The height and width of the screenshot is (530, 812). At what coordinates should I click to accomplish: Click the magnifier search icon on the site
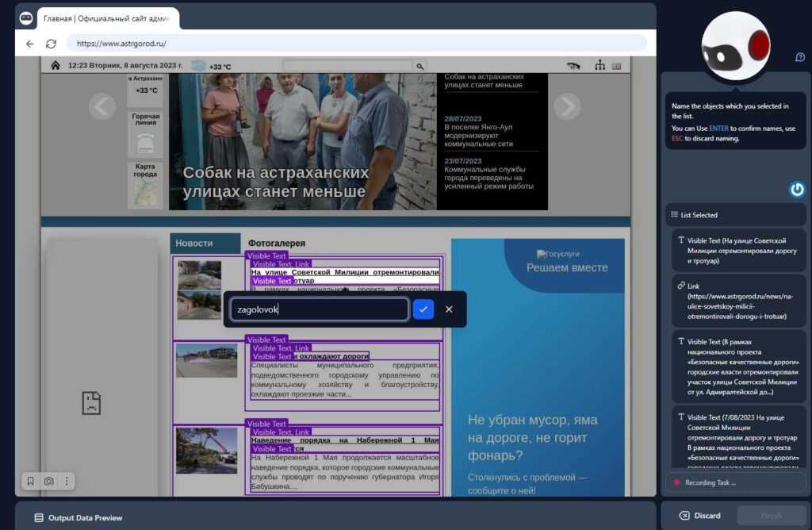point(420,67)
